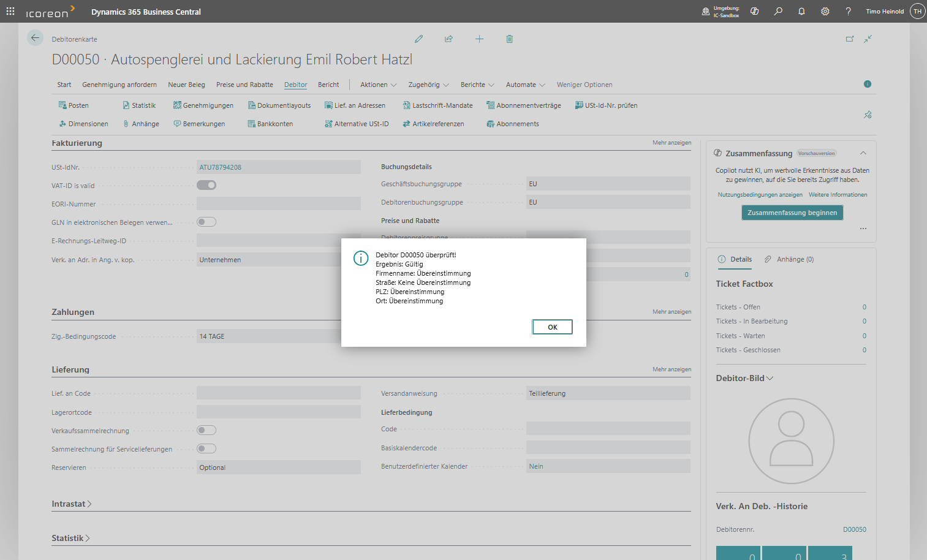Open the search magnifier icon
Viewport: 927px width, 560px height.
click(x=778, y=12)
